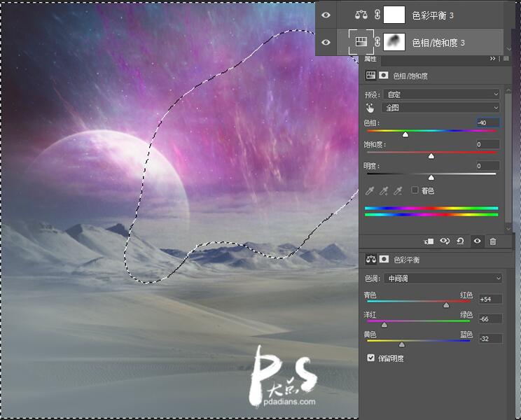This screenshot has width=521, height=420.
Task: Hide the 色彩平衡 3 layer
Action: click(326, 15)
